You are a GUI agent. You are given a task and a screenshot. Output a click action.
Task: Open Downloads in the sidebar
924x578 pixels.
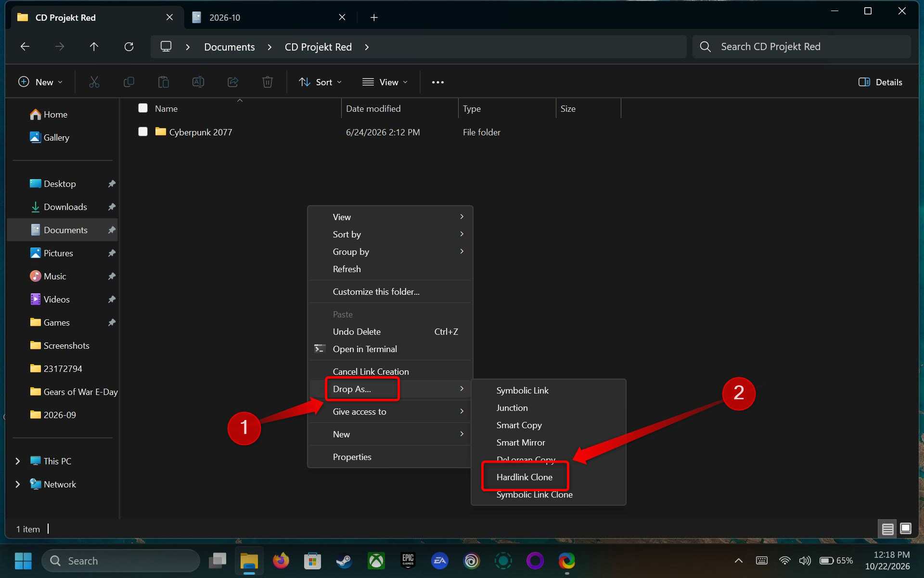click(65, 207)
